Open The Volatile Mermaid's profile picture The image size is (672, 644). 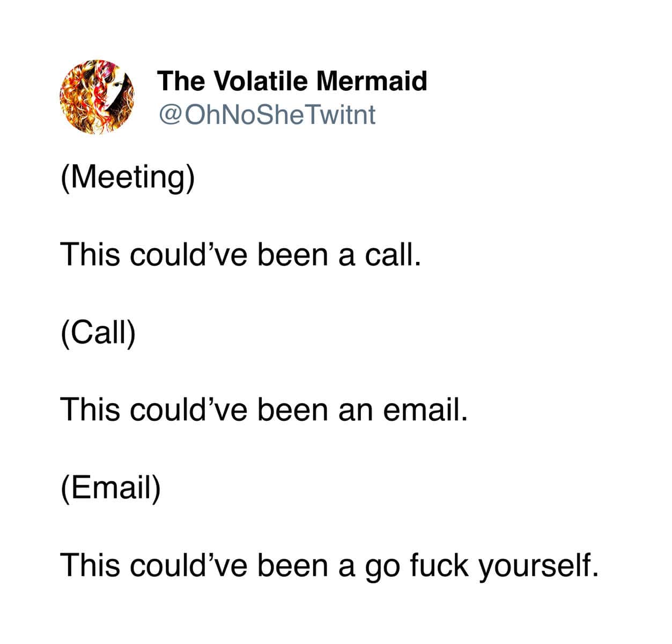click(97, 97)
